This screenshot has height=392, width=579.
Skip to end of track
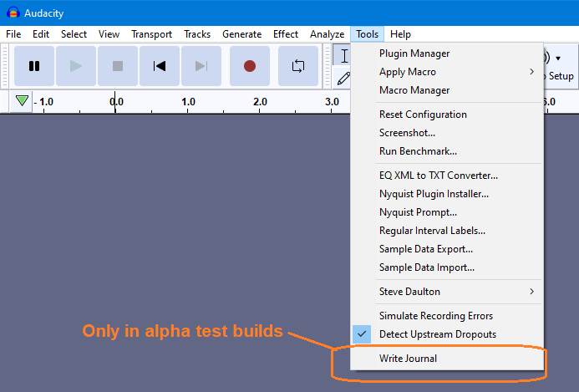[201, 66]
